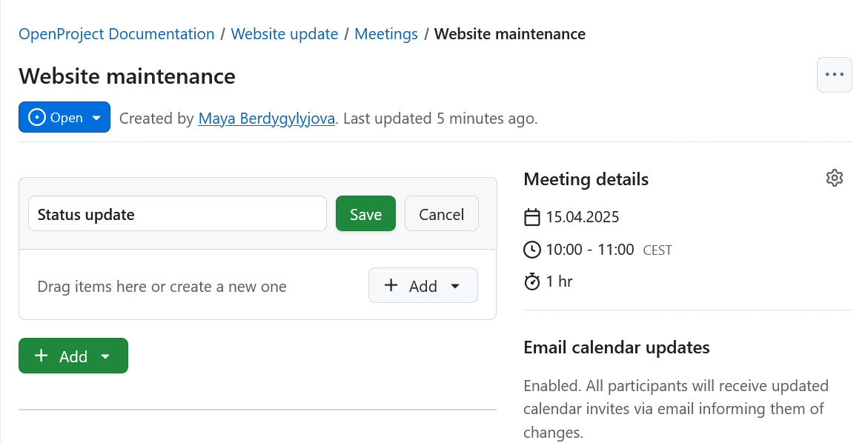The height and width of the screenshot is (443, 868).
Task: Click inside the Status update text field
Action: pyautogui.click(x=177, y=214)
